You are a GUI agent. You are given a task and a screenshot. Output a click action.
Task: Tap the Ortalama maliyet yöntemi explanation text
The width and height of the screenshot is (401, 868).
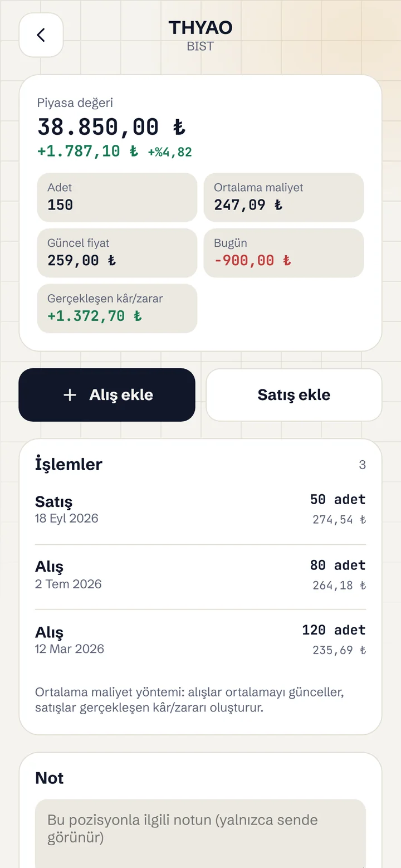click(x=190, y=700)
